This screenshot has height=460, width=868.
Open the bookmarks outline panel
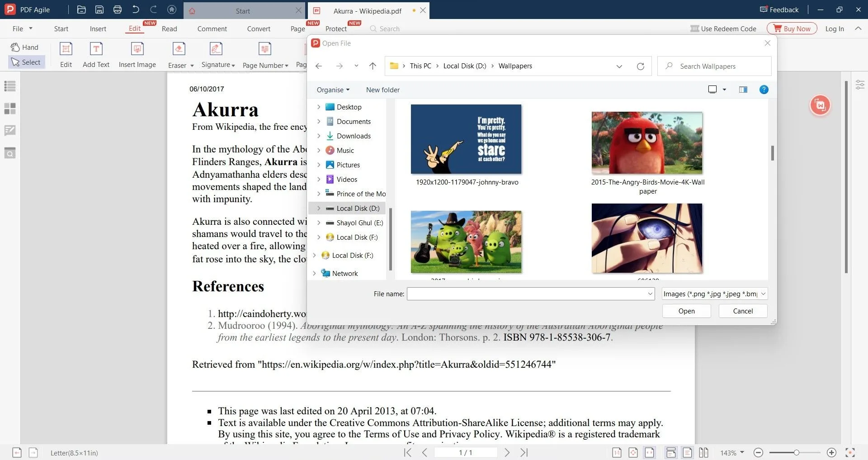9,86
